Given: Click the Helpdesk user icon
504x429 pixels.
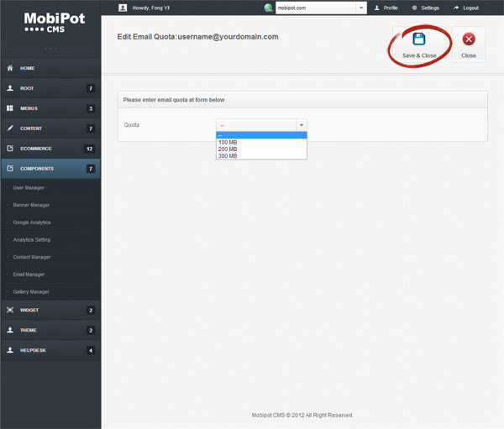Looking at the screenshot, I should 10,350.
